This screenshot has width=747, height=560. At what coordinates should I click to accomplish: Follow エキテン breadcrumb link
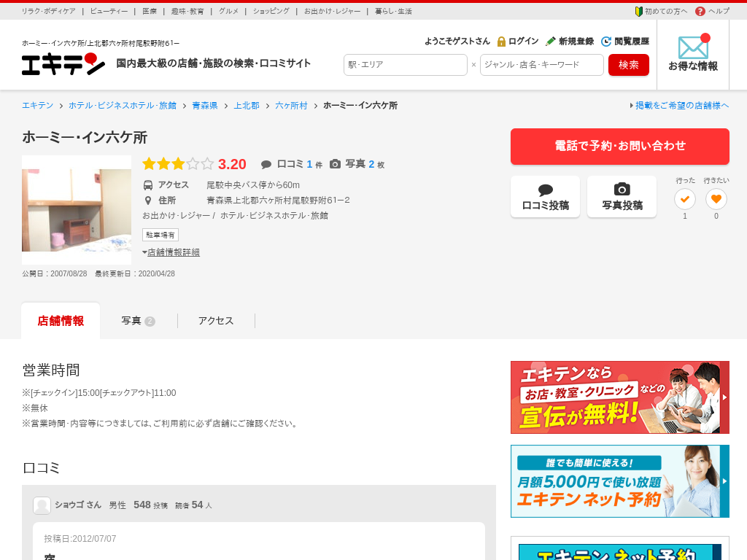point(38,106)
